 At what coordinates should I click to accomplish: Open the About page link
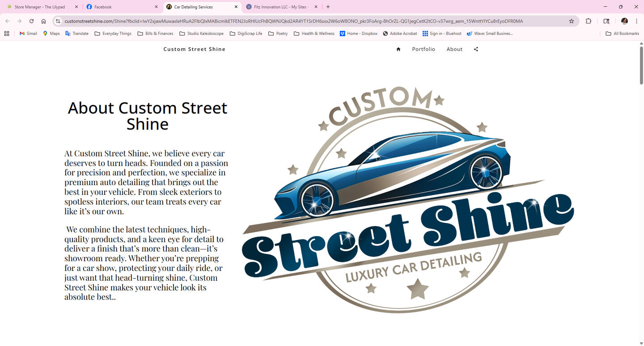click(454, 49)
